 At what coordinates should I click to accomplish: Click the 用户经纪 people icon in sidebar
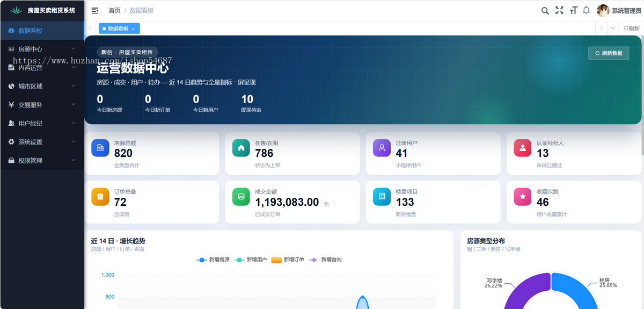pyautogui.click(x=11, y=123)
